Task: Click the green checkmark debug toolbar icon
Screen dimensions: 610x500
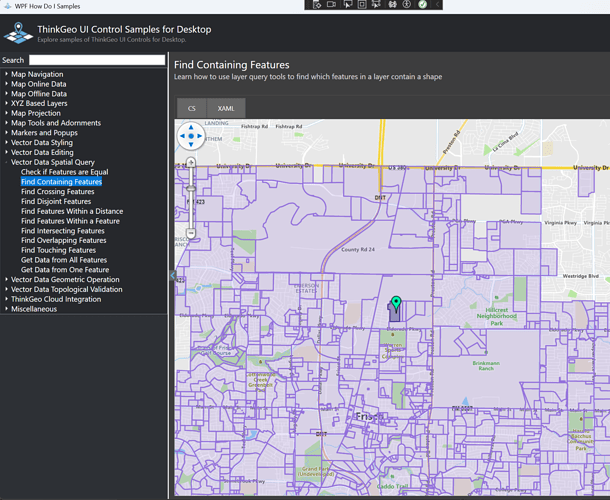Action: [x=422, y=5]
